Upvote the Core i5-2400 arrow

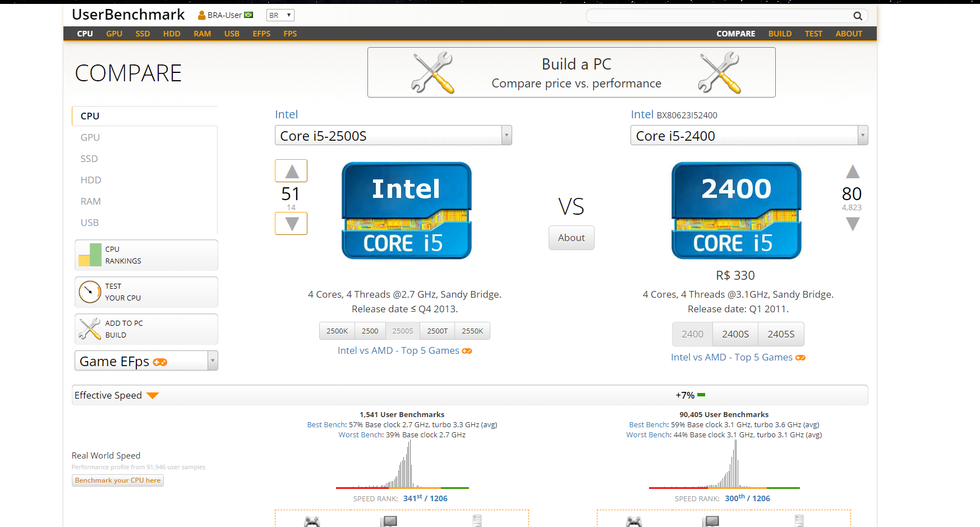click(x=853, y=171)
